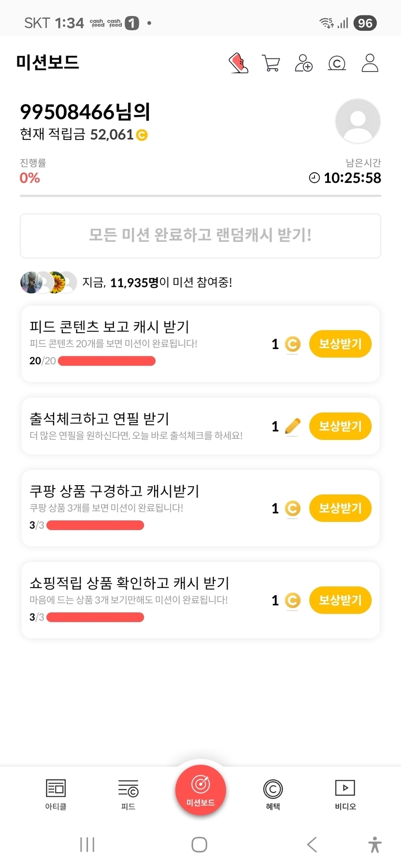The height and width of the screenshot is (868, 401).
Task: Open the shopping cart icon
Action: (271, 63)
